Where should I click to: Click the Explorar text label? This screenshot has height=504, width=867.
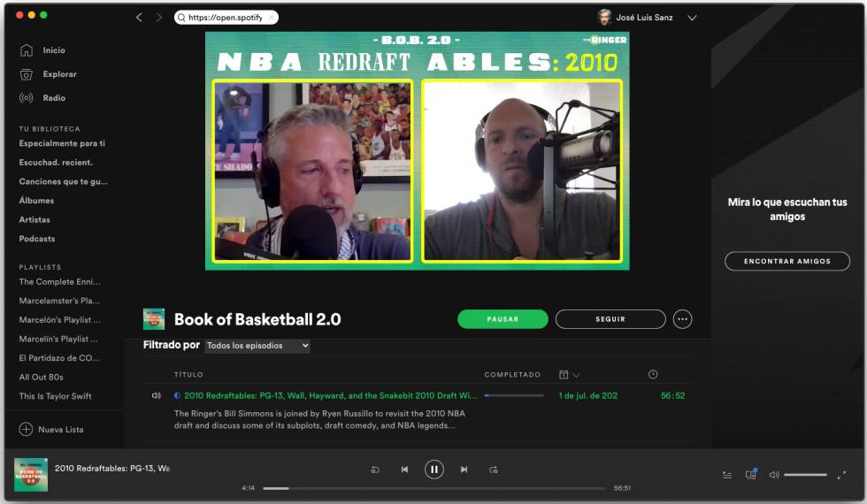coord(60,74)
